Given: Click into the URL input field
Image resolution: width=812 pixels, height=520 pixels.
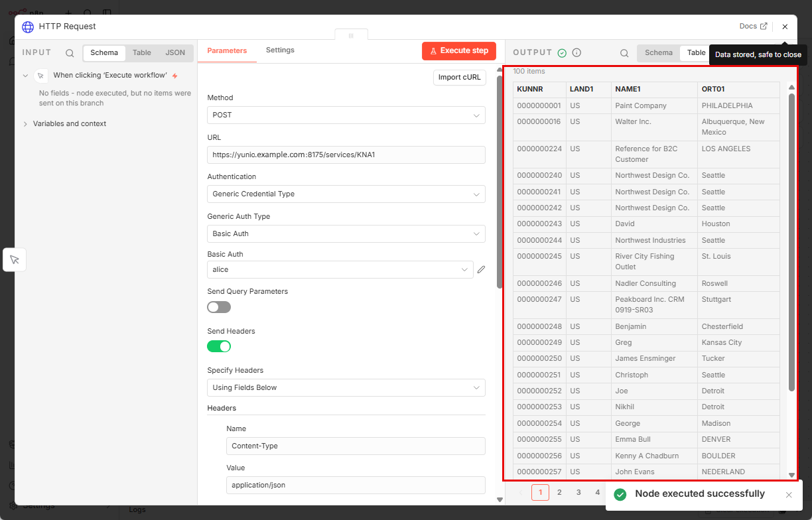Looking at the screenshot, I should tap(346, 155).
